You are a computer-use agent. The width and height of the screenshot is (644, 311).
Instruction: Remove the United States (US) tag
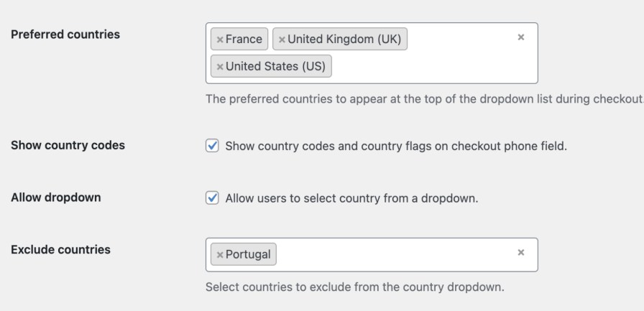(x=220, y=67)
